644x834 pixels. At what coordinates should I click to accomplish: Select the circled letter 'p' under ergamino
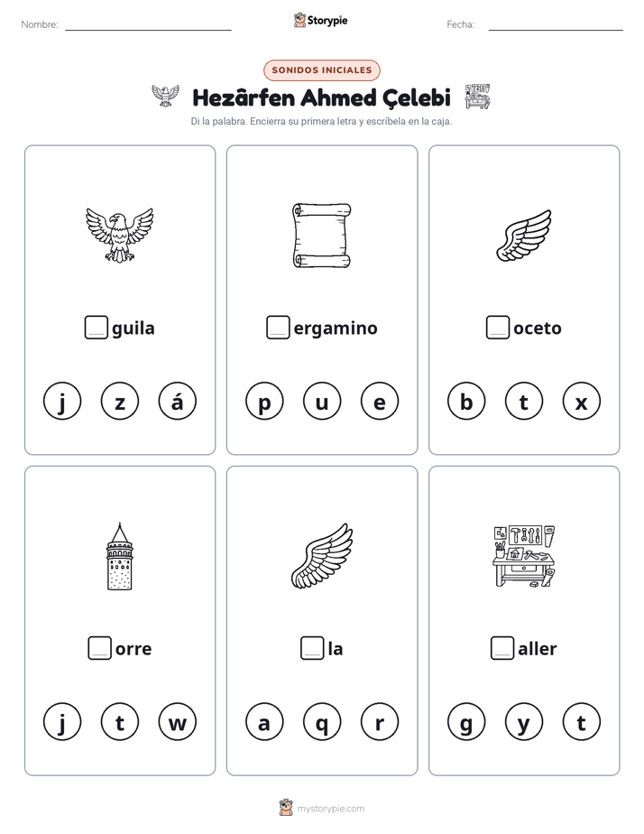(264, 401)
